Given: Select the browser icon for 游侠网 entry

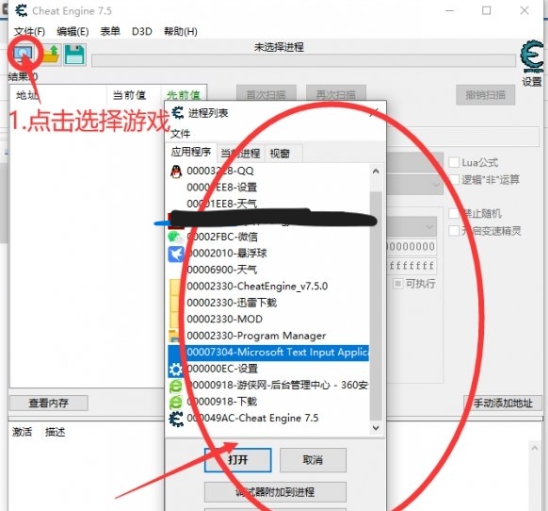Looking at the screenshot, I should click(175, 386).
